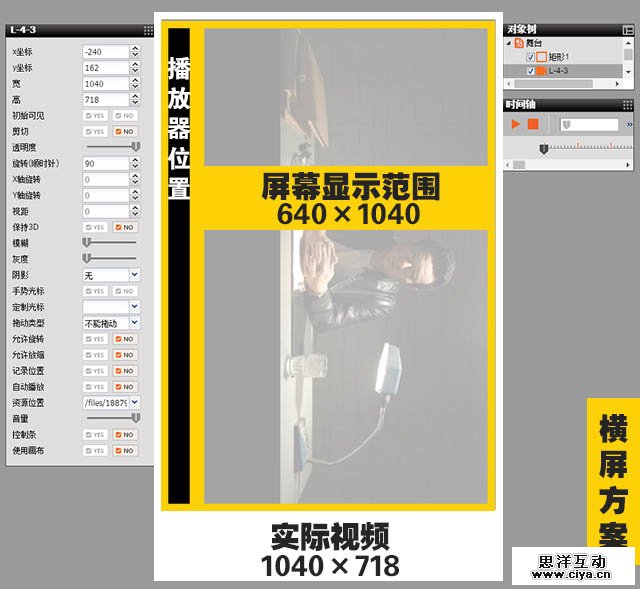Click the stage (舞台) page icon in the object tree
This screenshot has width=640, height=590.
coord(519,43)
